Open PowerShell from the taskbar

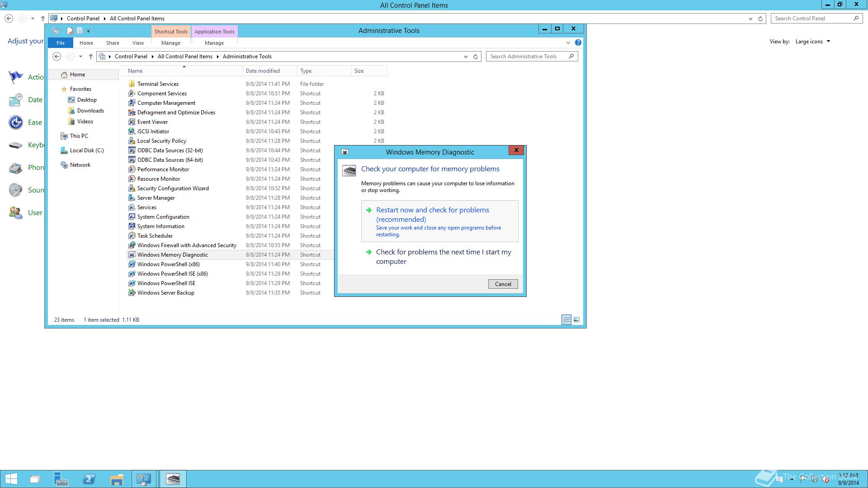tap(89, 479)
